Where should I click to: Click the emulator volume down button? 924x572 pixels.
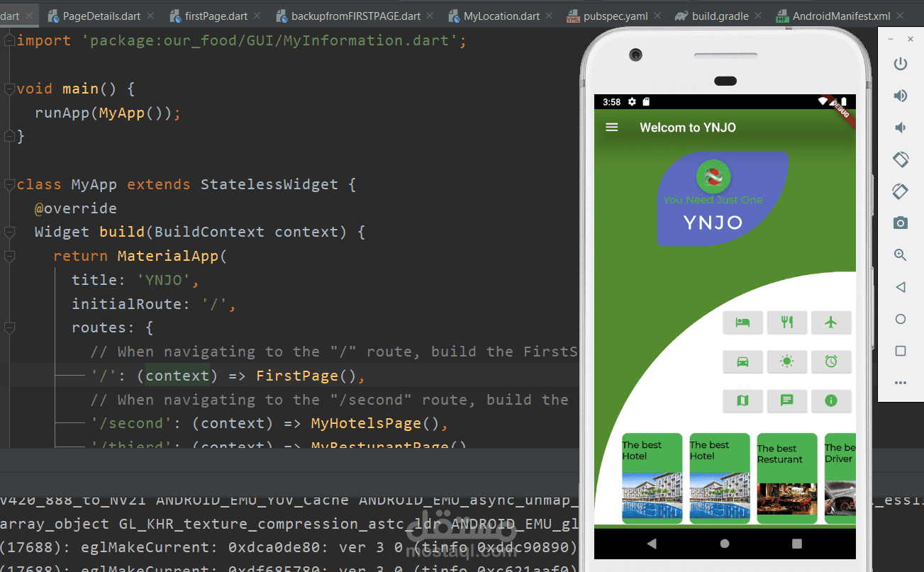tap(901, 128)
